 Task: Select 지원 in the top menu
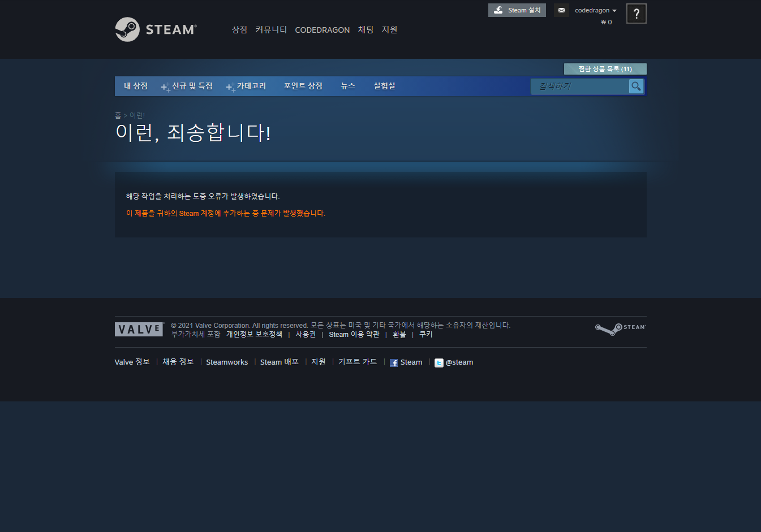click(389, 30)
